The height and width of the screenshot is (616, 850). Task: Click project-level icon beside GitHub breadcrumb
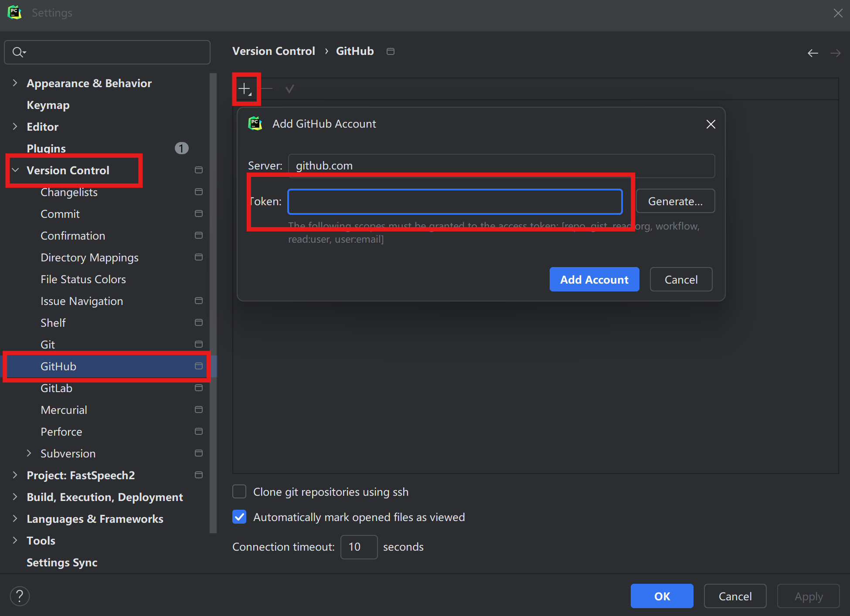pos(391,51)
